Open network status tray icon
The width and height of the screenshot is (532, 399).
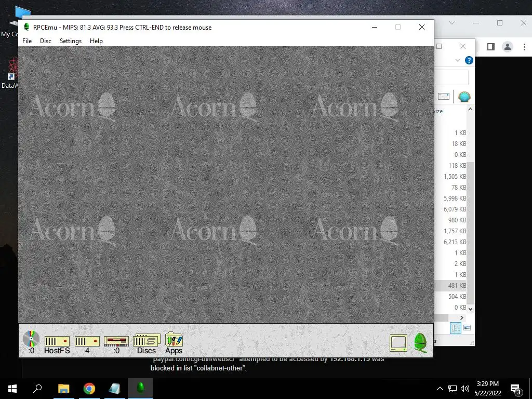coord(453,389)
